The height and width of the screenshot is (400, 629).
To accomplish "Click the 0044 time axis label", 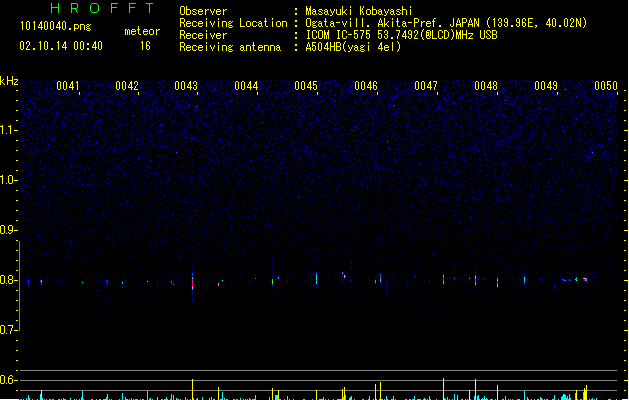I will tap(246, 86).
